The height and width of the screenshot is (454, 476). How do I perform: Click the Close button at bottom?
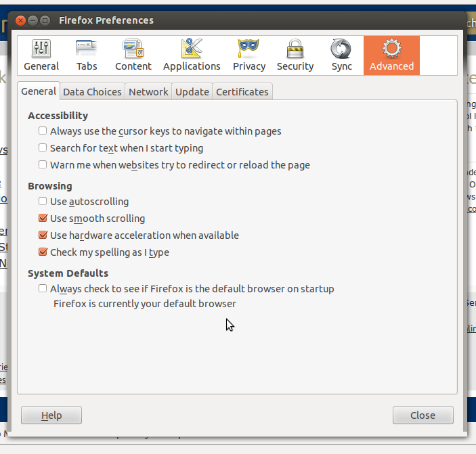(423, 415)
